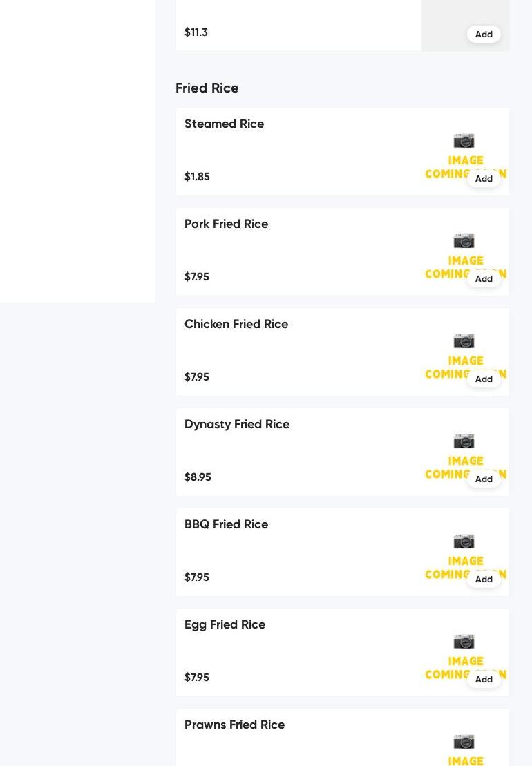This screenshot has width=532, height=766.
Task: Click the Egg Fried Rice camera icon
Action: tap(464, 642)
